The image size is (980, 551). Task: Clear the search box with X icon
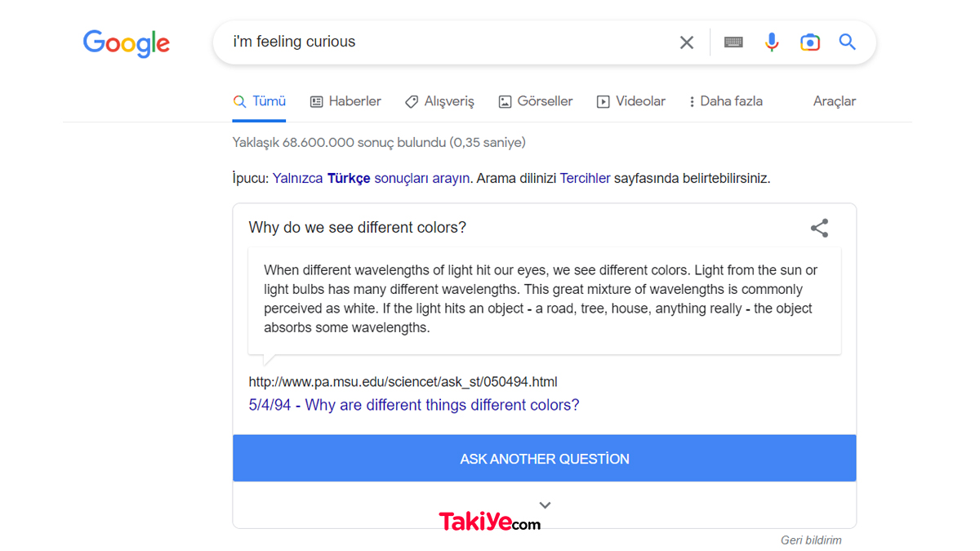(687, 42)
